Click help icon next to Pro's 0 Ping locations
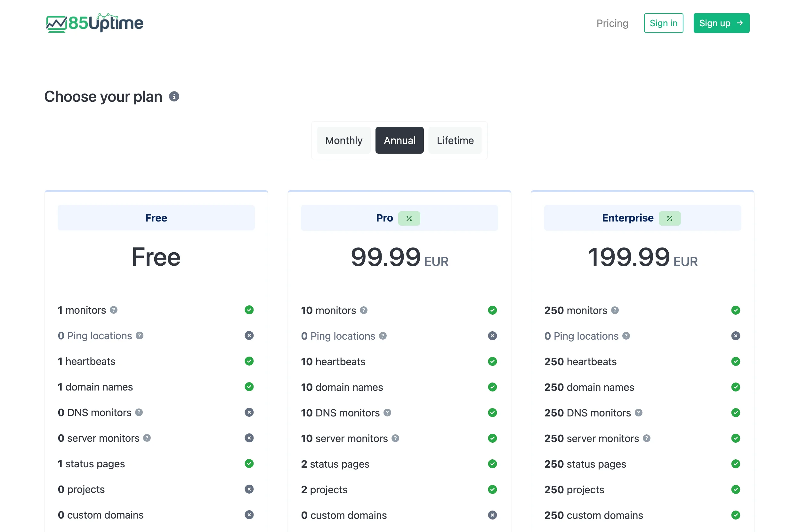Screen dimensions: 799x532 (383, 336)
